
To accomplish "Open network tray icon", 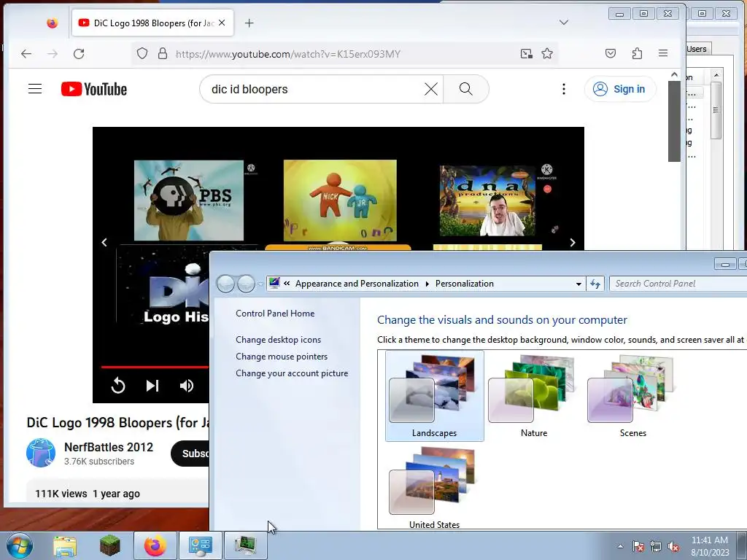I will (x=656, y=546).
